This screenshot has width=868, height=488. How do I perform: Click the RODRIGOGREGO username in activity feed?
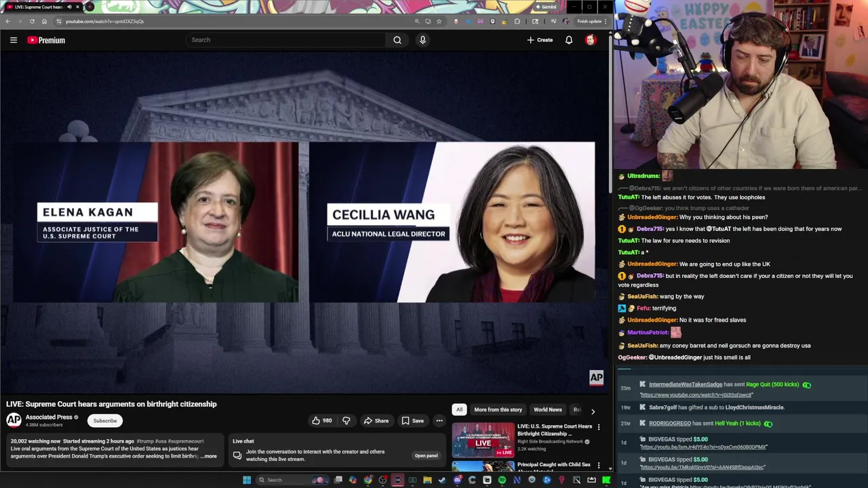[670, 424]
